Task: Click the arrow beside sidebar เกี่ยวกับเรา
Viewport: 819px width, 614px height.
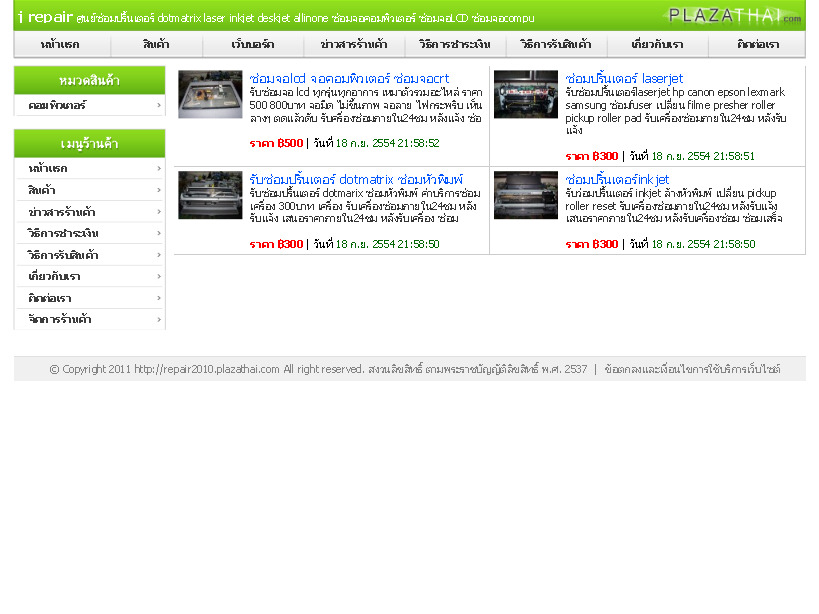Action: coord(159,277)
